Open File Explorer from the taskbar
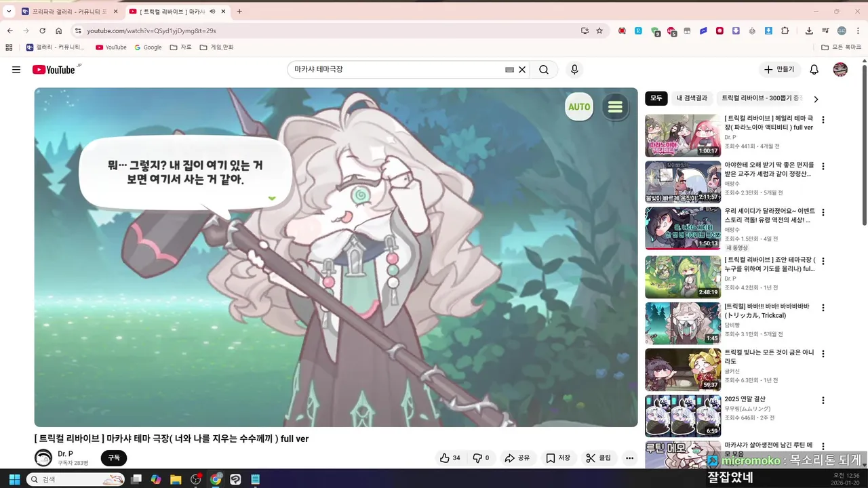868x488 pixels. 176,479
